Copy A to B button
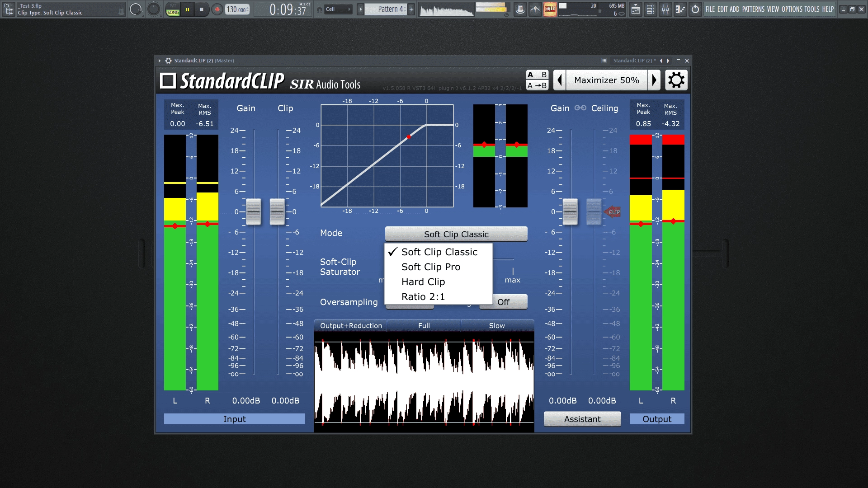This screenshot has width=868, height=488. click(x=537, y=85)
